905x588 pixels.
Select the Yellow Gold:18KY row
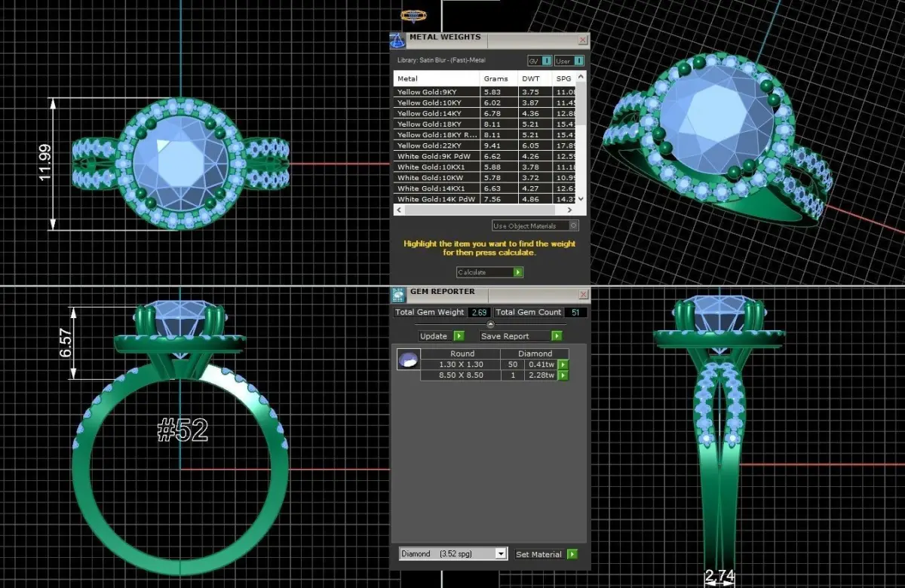point(485,124)
